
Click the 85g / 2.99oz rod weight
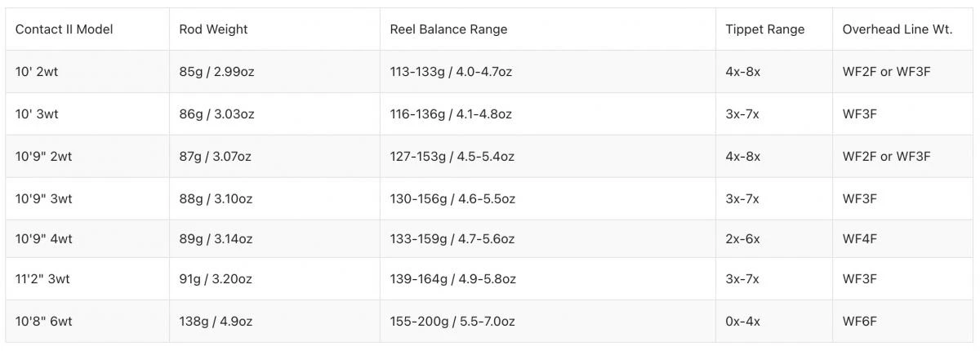tap(216, 72)
